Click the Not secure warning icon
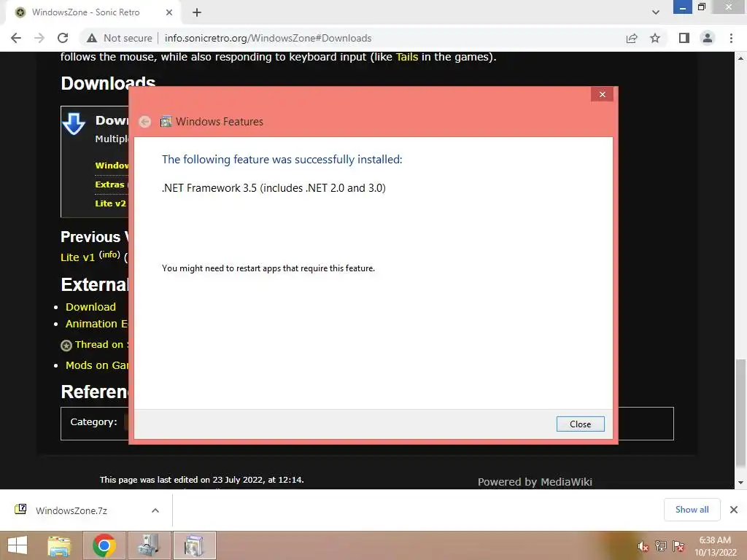 tap(92, 38)
